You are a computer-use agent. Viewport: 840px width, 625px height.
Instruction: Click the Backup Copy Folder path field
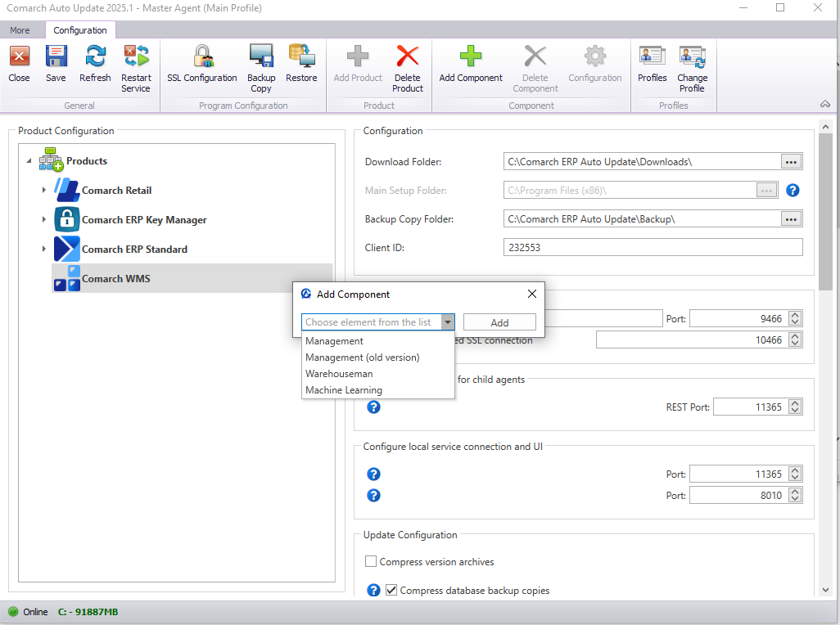642,219
